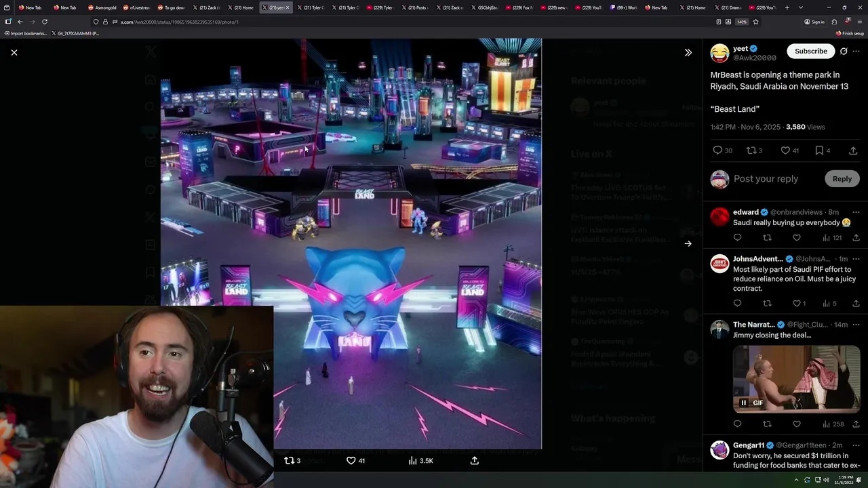Open the GIF thumbnail in Jimmy closing the deal reply
The height and width of the screenshot is (488, 868).
796,379
